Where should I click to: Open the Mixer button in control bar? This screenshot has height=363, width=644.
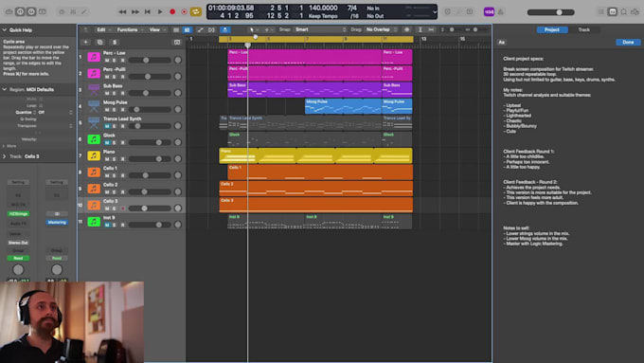pos(73,12)
